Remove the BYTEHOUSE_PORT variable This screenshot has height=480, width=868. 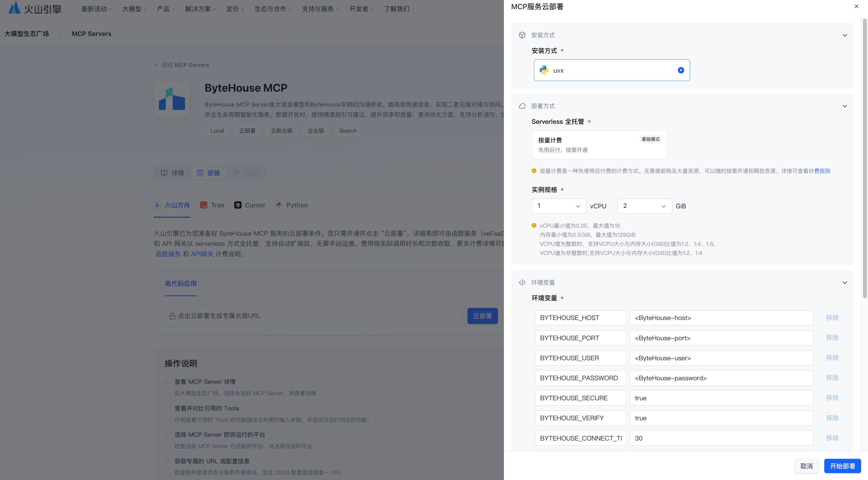point(832,338)
